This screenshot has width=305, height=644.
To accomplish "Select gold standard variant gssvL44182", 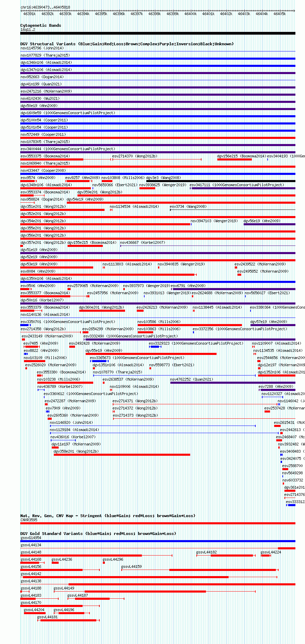I will [207, 552].
